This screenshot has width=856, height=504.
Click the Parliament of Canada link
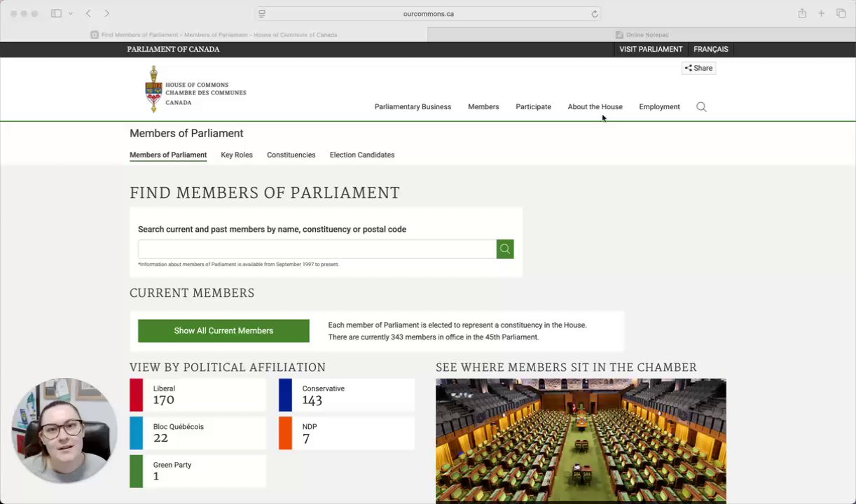pos(173,49)
